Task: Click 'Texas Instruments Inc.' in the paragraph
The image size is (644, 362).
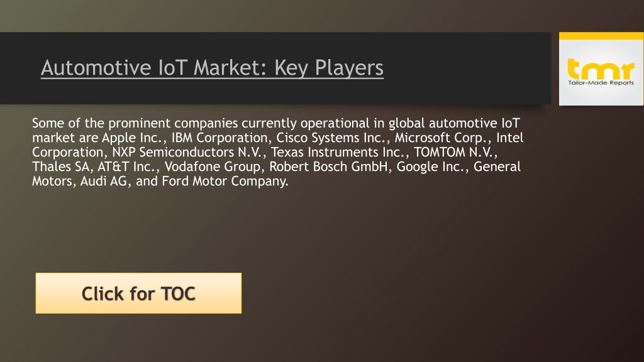Action: [x=338, y=152]
